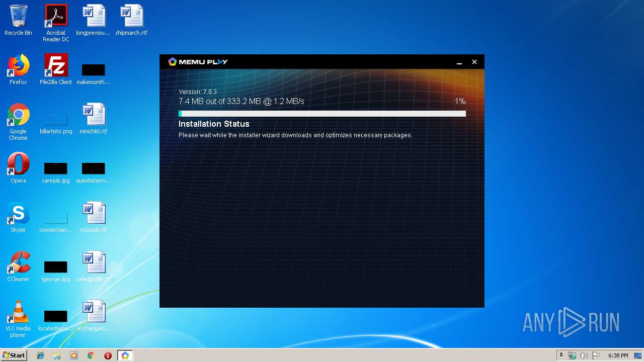The height and width of the screenshot is (362, 644).
Task: Open minichild.rtf document icon
Action: click(x=94, y=119)
